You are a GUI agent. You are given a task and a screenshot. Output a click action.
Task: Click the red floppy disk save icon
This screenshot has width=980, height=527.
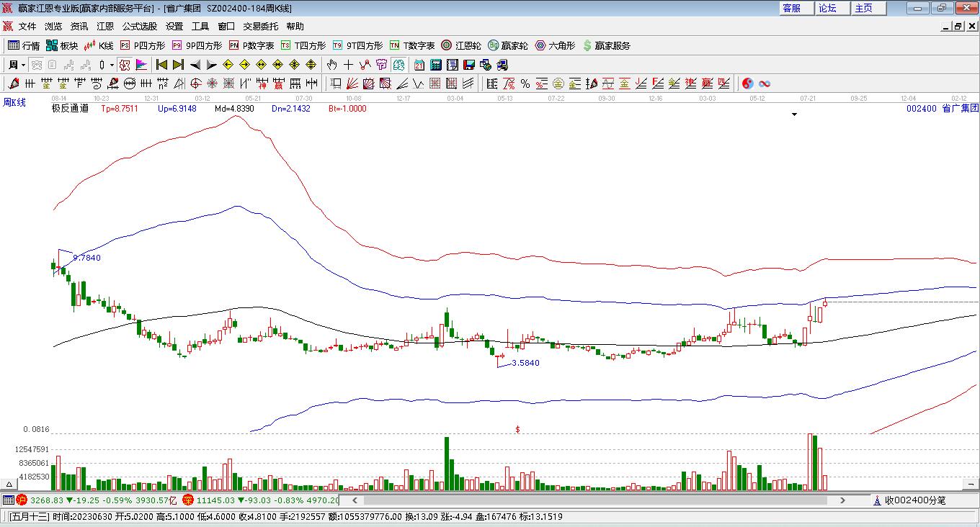468,65
